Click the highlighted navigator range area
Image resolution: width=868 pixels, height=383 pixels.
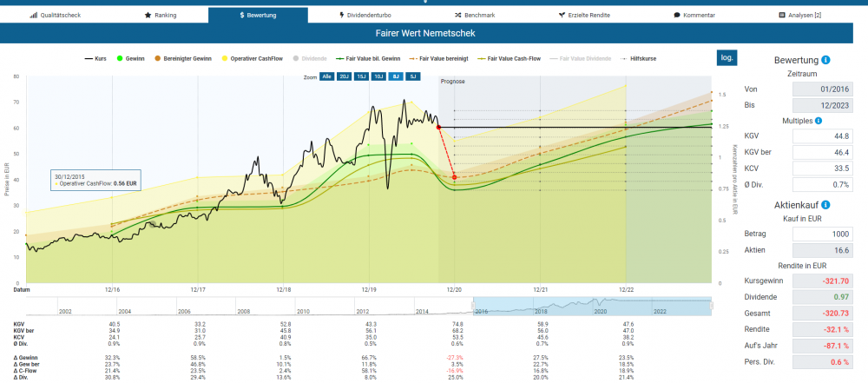[x=592, y=307]
